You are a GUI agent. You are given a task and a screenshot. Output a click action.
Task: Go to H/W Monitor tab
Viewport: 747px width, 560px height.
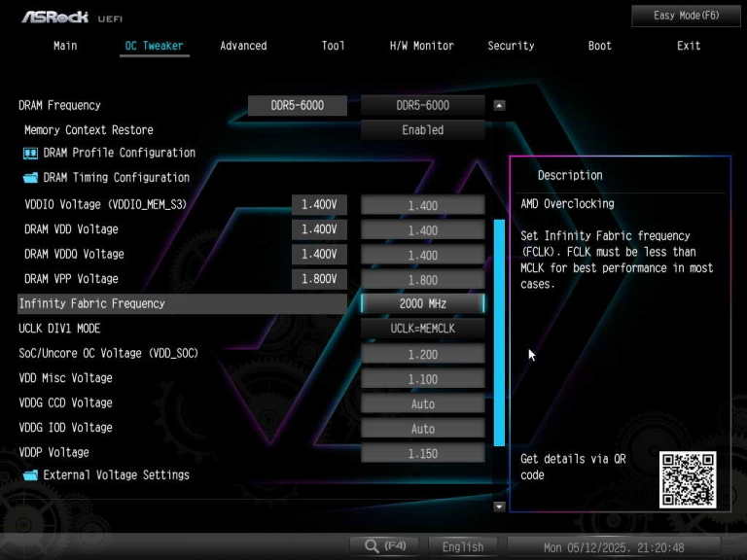[x=421, y=46]
